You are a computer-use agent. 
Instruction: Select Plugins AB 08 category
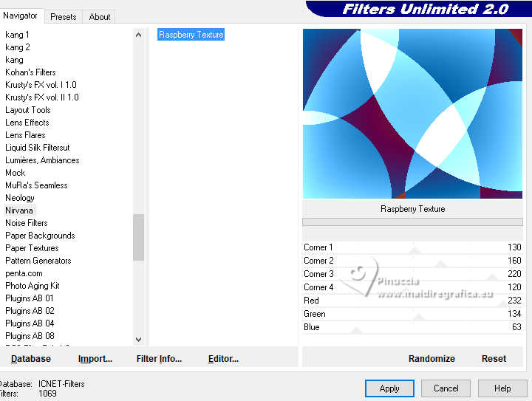point(30,335)
